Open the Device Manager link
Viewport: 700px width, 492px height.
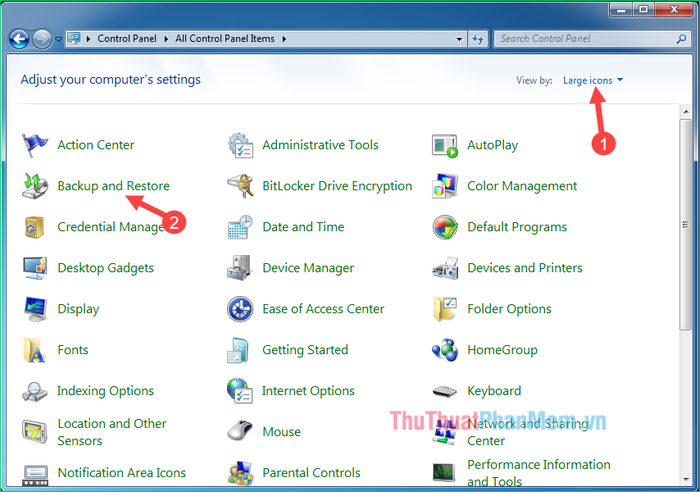pyautogui.click(x=308, y=268)
